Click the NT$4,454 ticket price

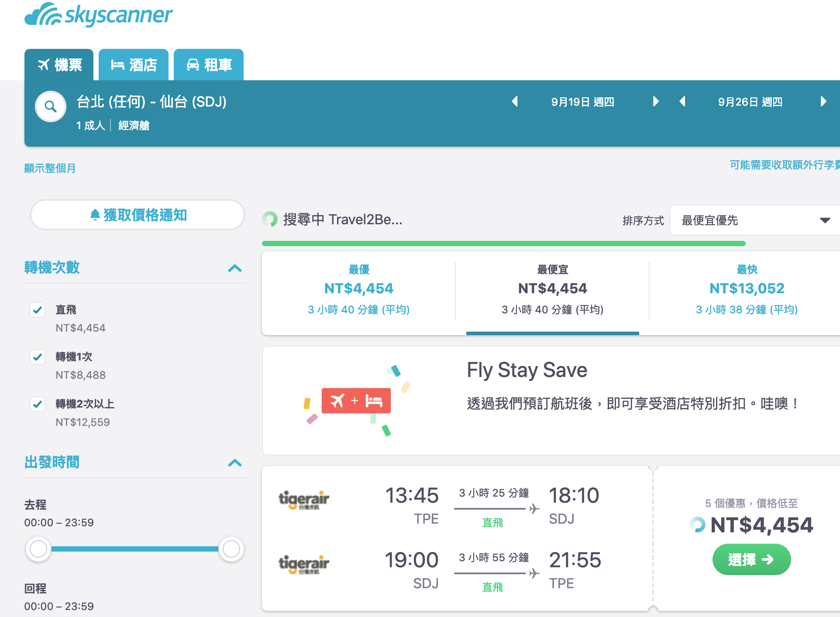point(761,525)
